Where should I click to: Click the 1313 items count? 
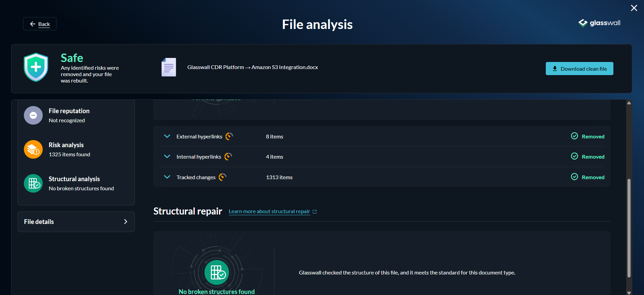pyautogui.click(x=279, y=177)
